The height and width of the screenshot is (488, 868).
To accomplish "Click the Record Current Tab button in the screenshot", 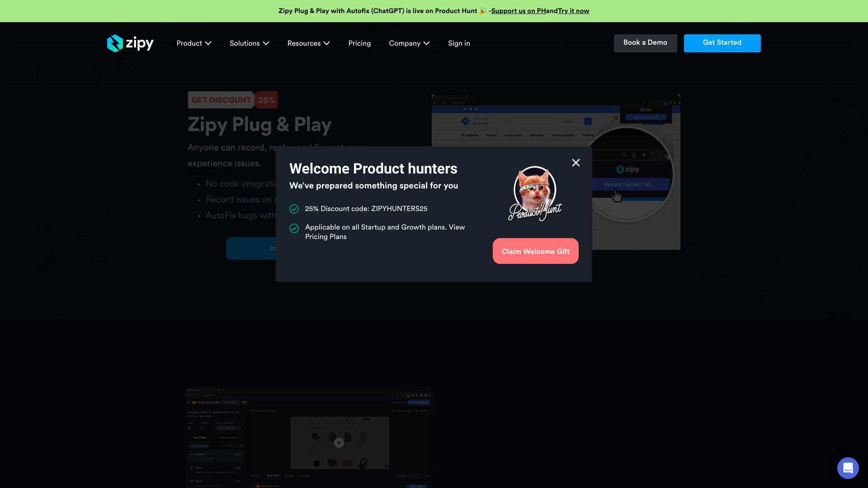I will click(x=627, y=184).
